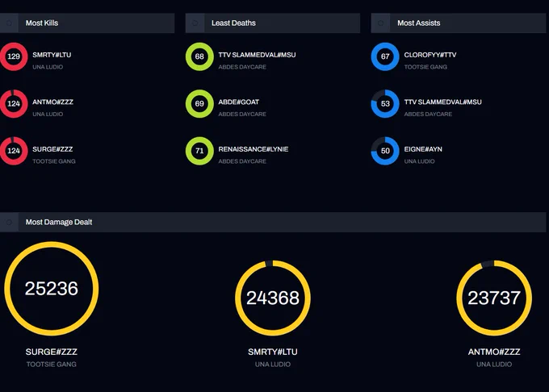Click UNA LUDIO label under EIGNE#AYN
This screenshot has width=549, height=392.
420,161
